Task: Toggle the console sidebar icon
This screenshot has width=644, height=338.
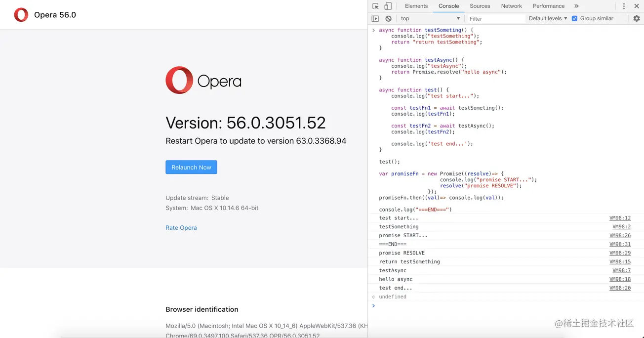Action: point(375,18)
